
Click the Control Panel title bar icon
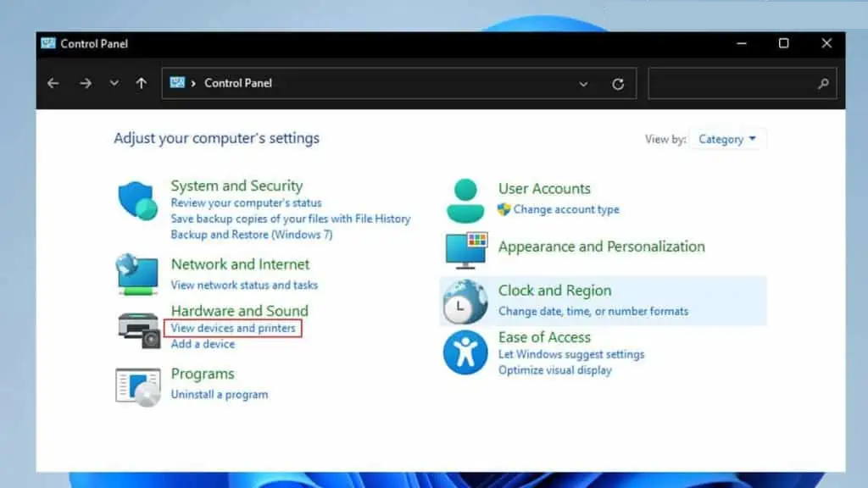pyautogui.click(x=48, y=43)
